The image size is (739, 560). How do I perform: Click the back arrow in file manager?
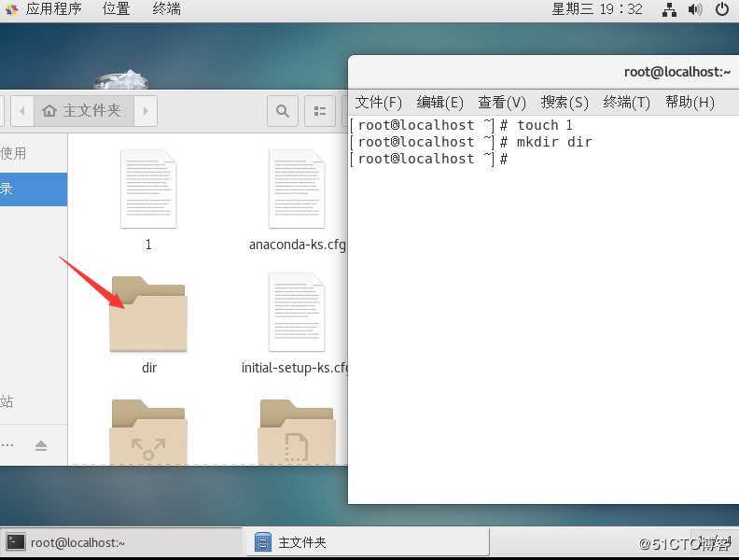click(22, 111)
